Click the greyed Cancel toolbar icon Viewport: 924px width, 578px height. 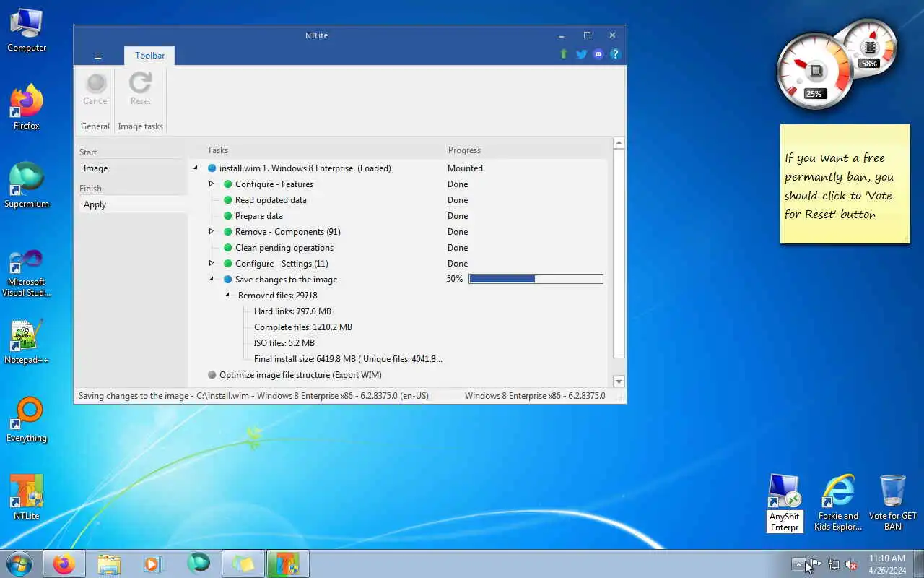coord(96,83)
